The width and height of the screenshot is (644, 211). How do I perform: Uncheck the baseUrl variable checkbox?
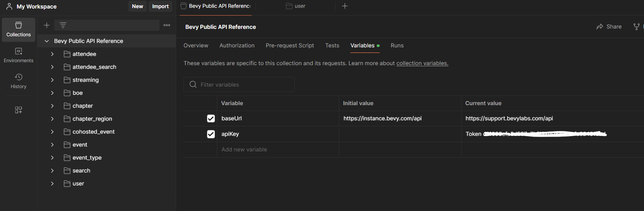point(211,118)
